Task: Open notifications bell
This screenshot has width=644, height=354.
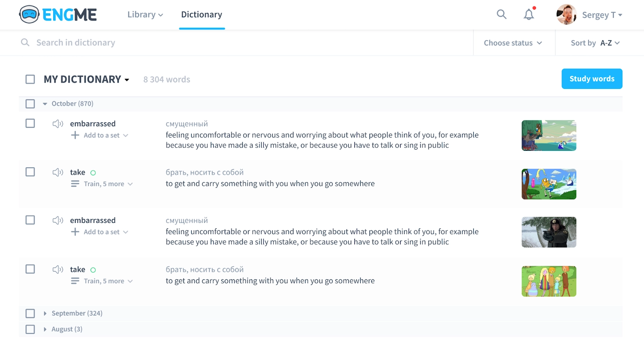Action: [x=528, y=15]
